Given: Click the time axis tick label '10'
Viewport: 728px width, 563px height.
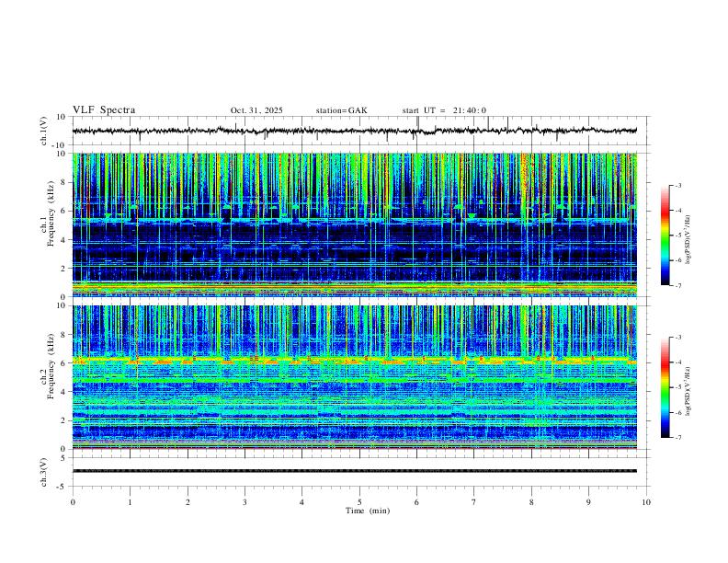Looking at the screenshot, I should tap(646, 502).
